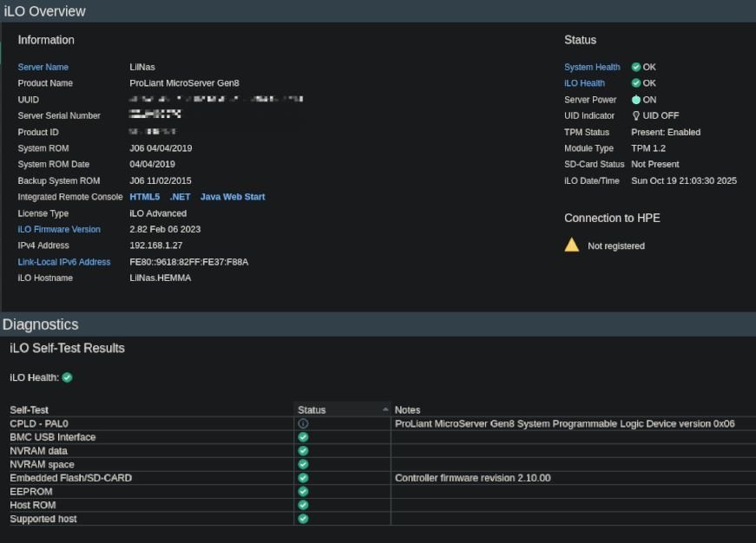Open the Java Web Start console
Image resolution: width=756 pixels, height=543 pixels.
pyautogui.click(x=233, y=197)
